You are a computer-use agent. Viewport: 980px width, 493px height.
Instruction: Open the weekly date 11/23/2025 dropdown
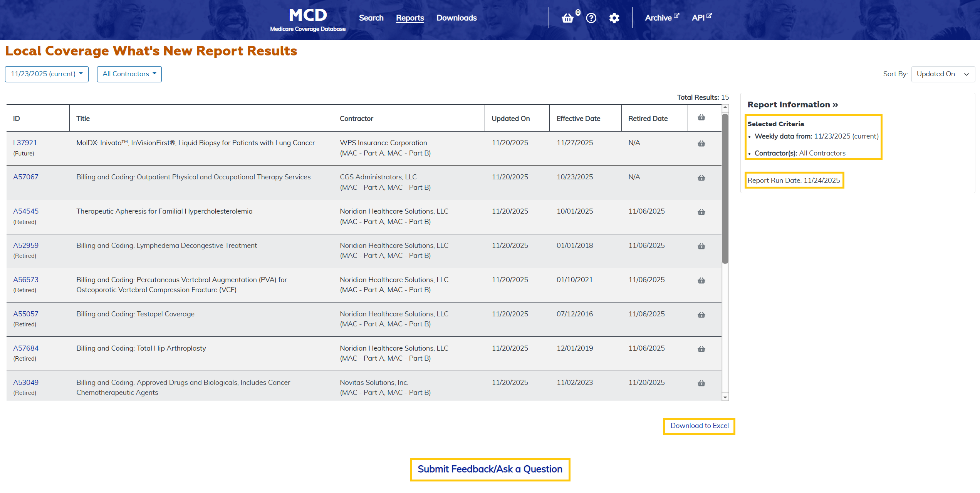coord(46,74)
